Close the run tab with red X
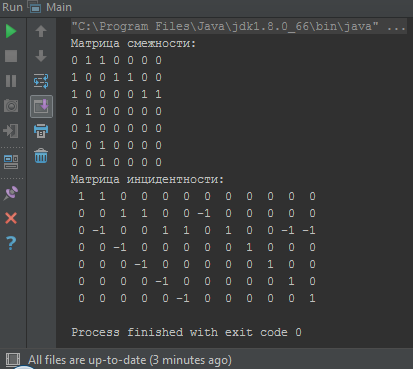The width and height of the screenshot is (413, 369). click(11, 218)
